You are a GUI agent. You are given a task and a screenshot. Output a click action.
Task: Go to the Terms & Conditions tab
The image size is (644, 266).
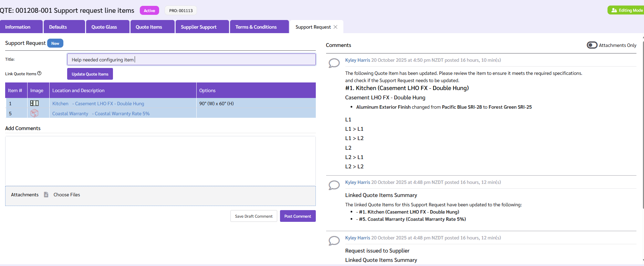256,27
